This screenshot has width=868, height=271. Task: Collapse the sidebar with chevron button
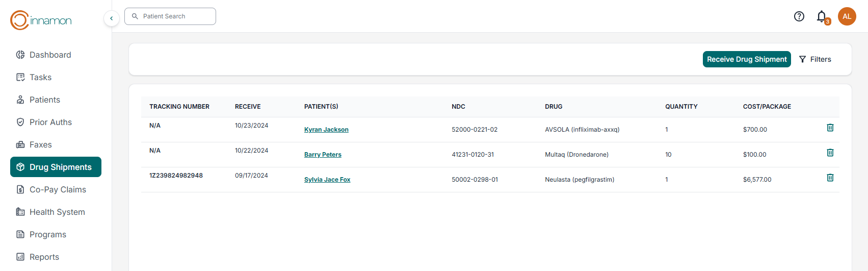112,18
